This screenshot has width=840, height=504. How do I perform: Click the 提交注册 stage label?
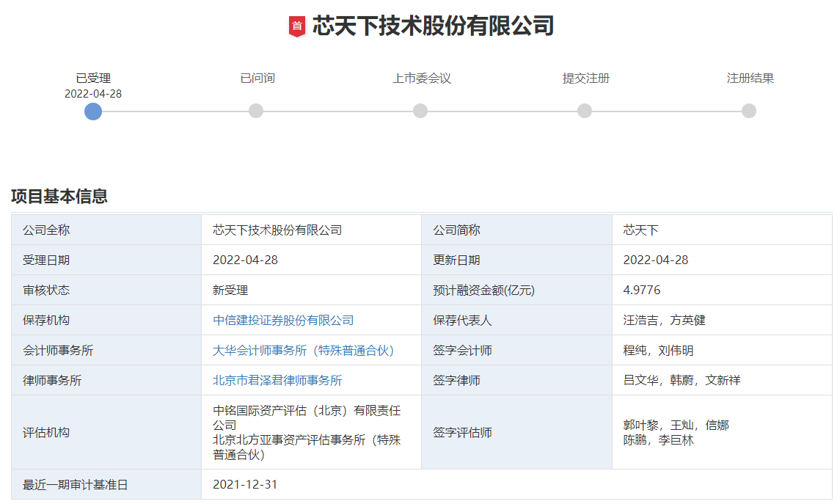click(x=586, y=78)
